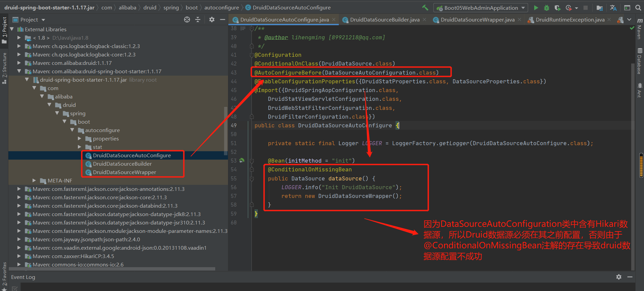The width and height of the screenshot is (644, 291).
Task: Click druid-spring-boot-starter-1.1.17.jar breadcrumb
Action: click(49, 7)
